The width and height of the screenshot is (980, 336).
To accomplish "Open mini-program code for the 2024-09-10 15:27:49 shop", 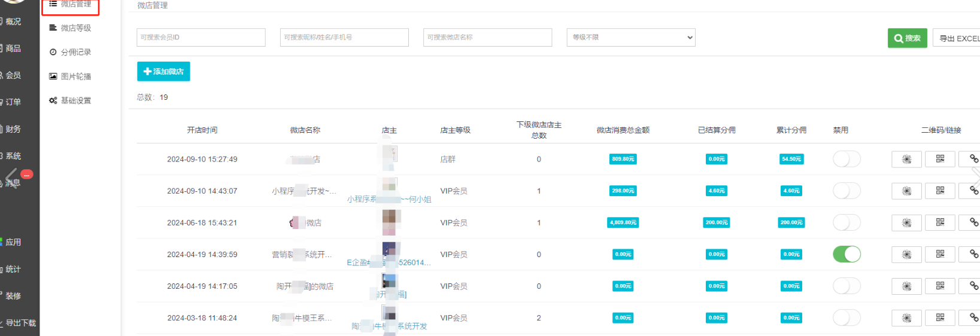I will [906, 159].
